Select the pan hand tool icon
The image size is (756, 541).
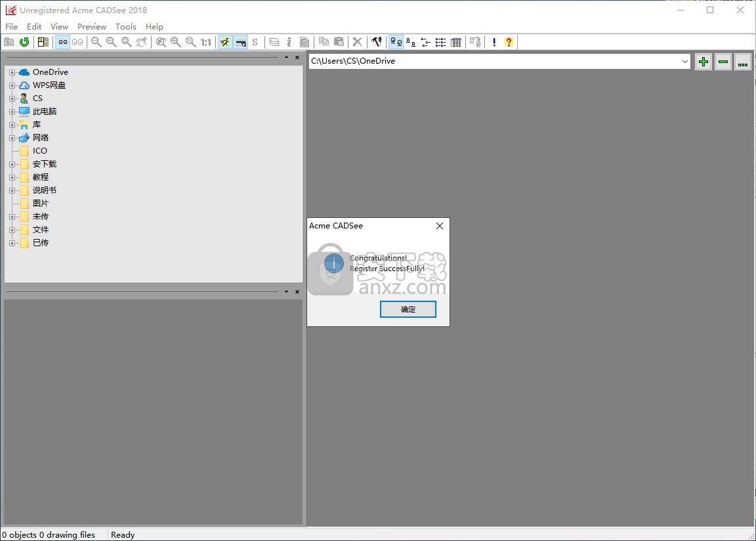click(141, 43)
